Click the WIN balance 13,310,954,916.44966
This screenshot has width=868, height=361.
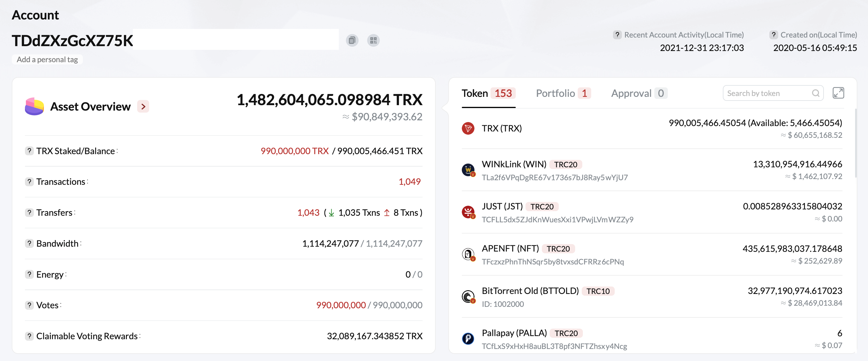[797, 164]
